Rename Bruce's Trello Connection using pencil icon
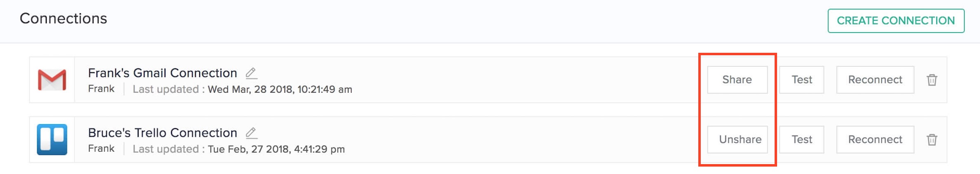The width and height of the screenshot is (980, 174). pyautogui.click(x=251, y=133)
